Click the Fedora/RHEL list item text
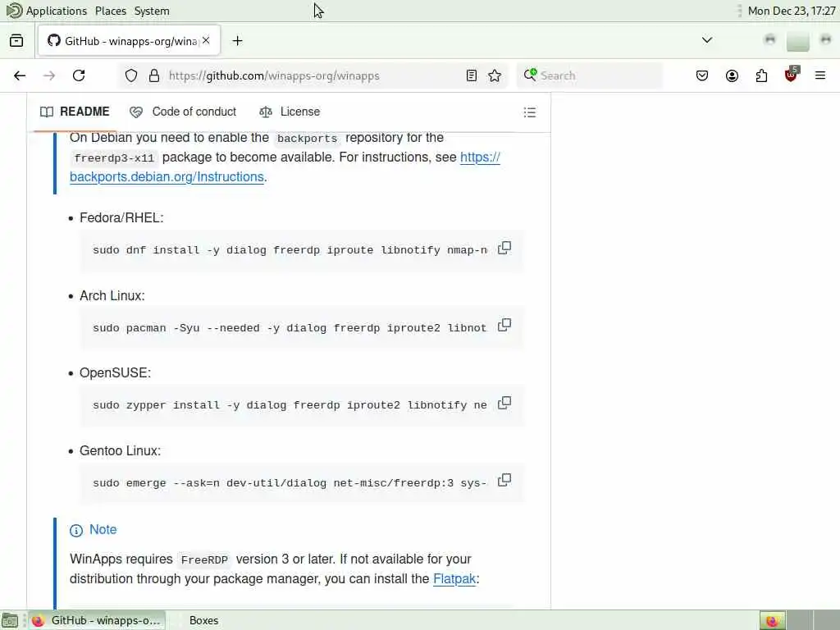 121,217
